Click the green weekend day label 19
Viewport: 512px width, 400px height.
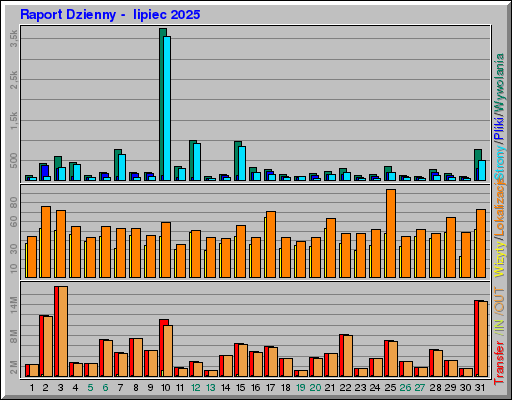point(300,388)
